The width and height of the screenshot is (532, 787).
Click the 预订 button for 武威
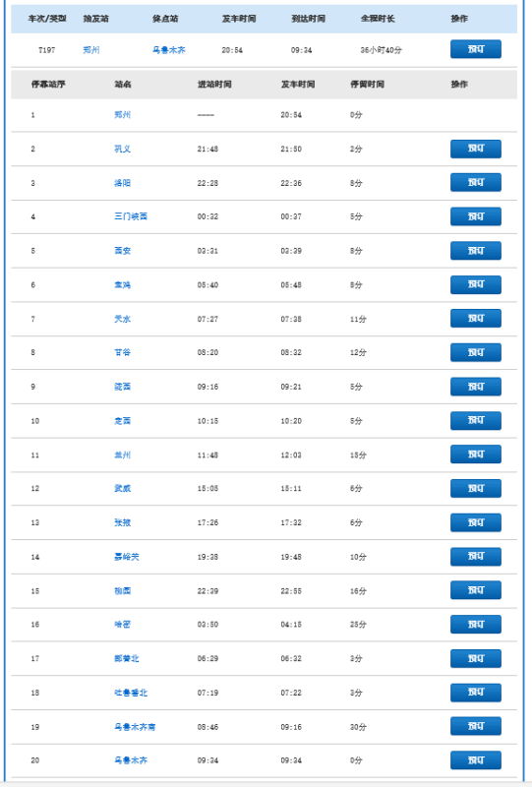[475, 488]
